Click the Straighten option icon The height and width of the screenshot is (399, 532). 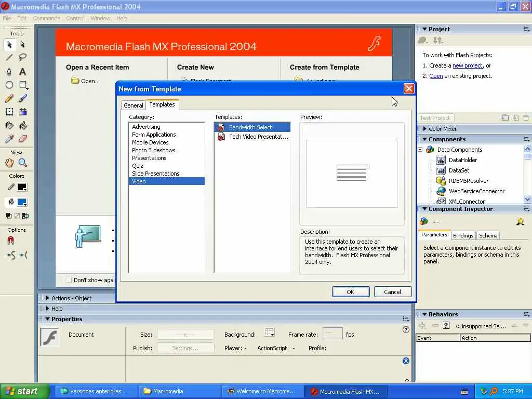click(x=23, y=255)
